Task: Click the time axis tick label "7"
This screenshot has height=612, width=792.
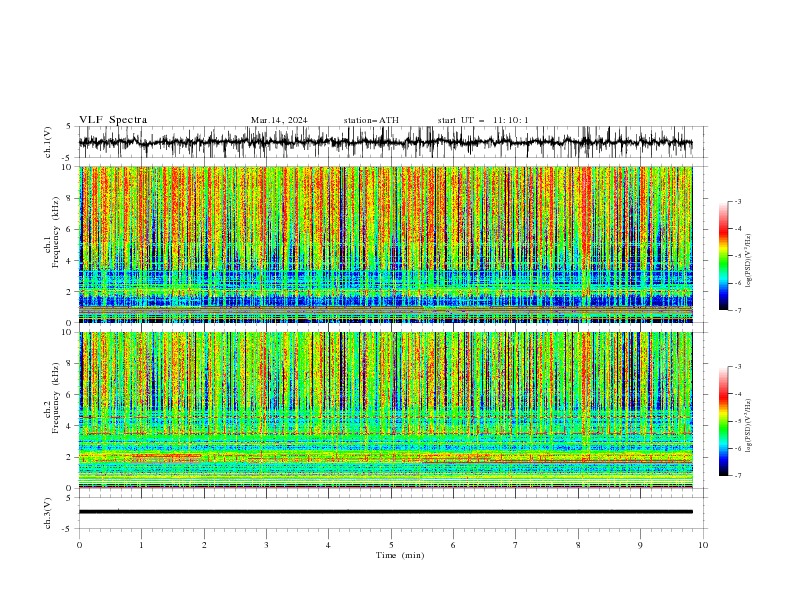Action: 516,545
